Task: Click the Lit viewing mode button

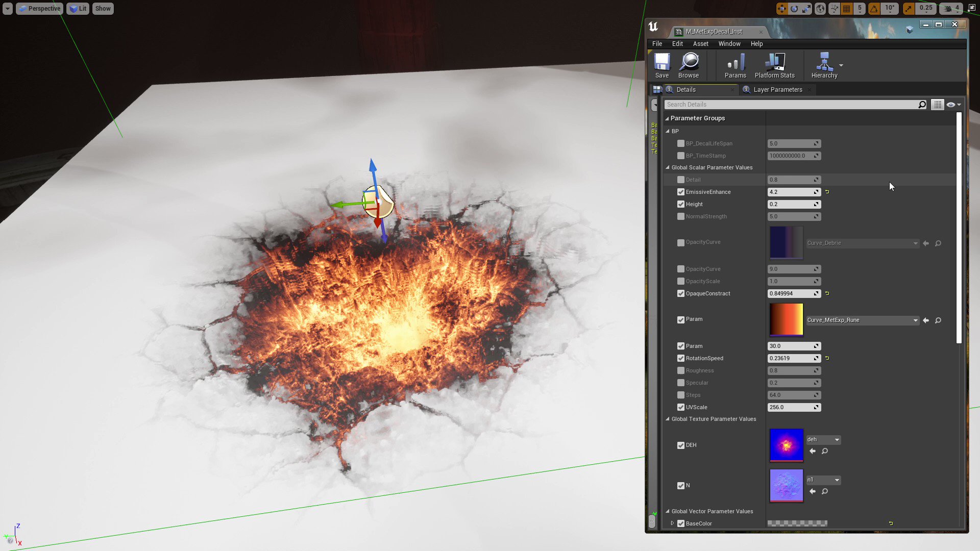Action: point(78,8)
